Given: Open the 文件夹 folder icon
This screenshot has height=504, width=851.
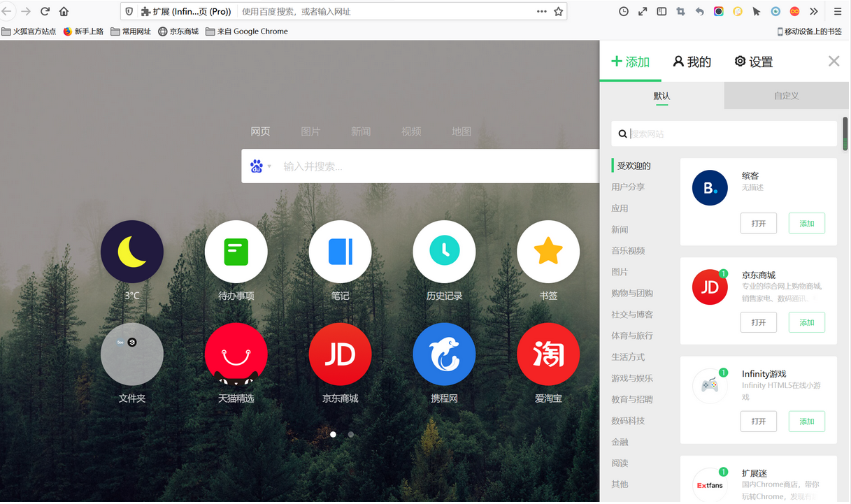Looking at the screenshot, I should click(132, 354).
